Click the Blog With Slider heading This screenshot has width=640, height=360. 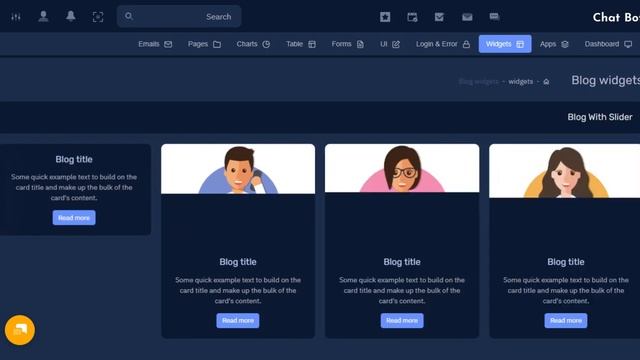click(600, 117)
